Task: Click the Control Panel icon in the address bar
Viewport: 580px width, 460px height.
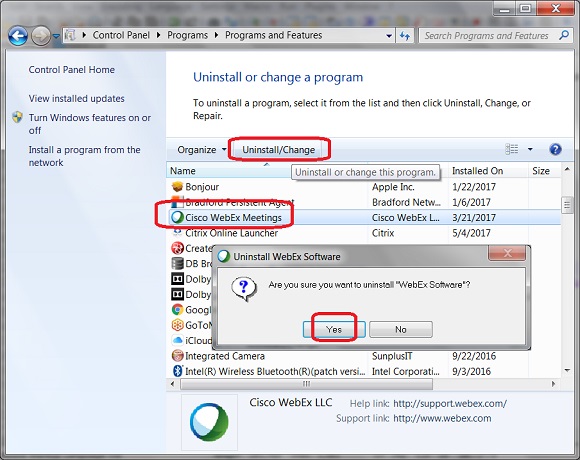Action: [70, 35]
